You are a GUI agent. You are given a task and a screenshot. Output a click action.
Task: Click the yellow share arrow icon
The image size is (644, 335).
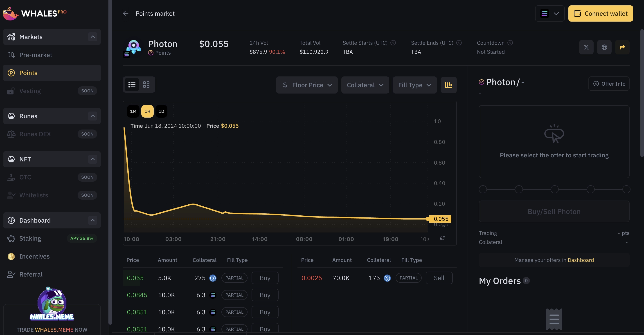click(x=622, y=47)
